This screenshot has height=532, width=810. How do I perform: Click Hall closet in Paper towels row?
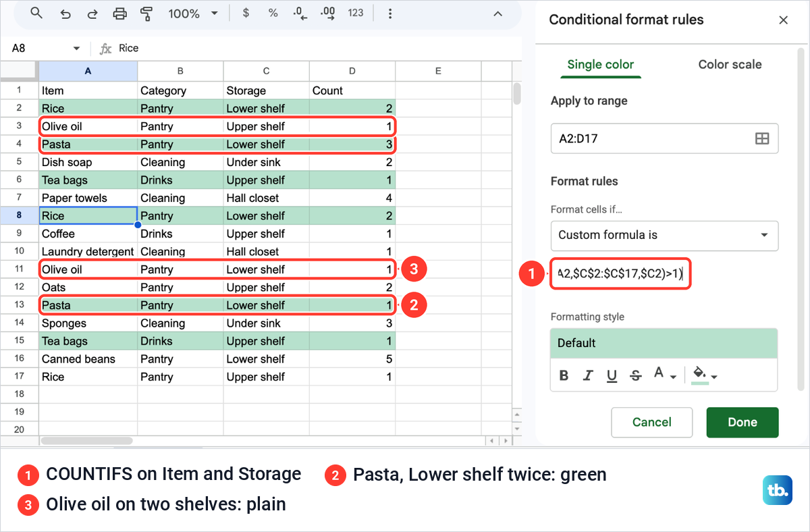(266, 198)
